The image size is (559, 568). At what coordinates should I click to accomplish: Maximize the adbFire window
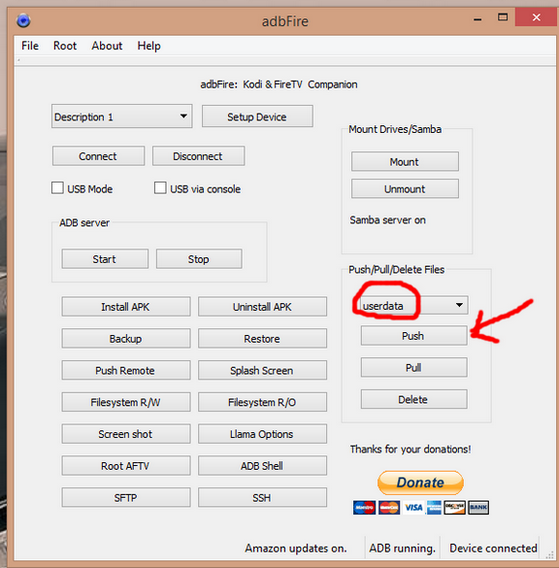point(503,17)
